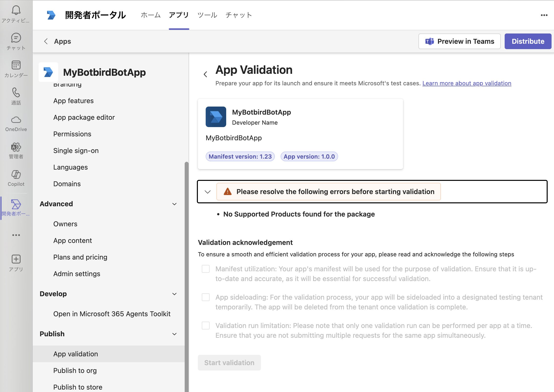The height and width of the screenshot is (392, 554).
Task: Switch to the ホーム tab
Action: [x=151, y=15]
